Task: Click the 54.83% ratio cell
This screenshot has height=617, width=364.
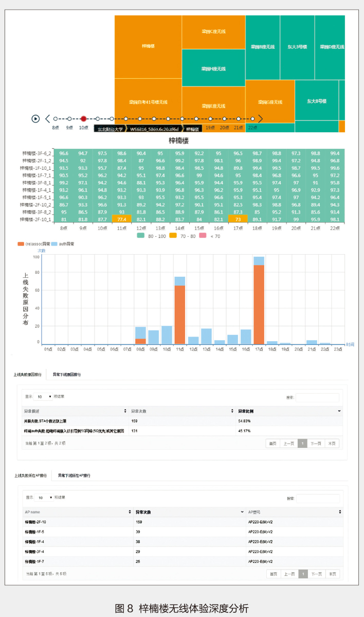Action: point(289,421)
